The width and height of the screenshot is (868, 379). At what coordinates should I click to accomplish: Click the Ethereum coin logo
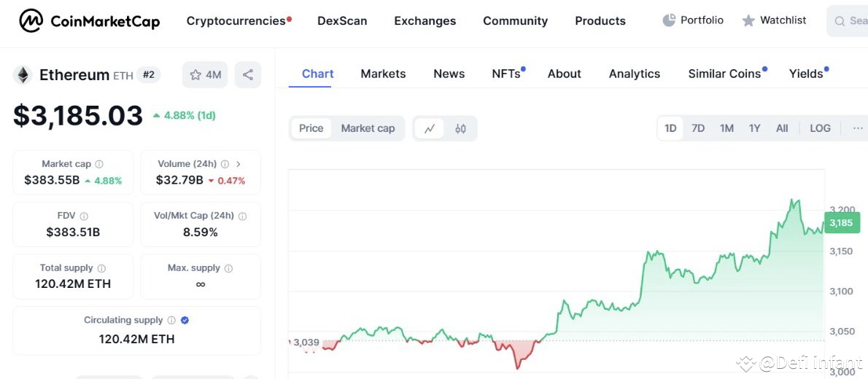(23, 74)
